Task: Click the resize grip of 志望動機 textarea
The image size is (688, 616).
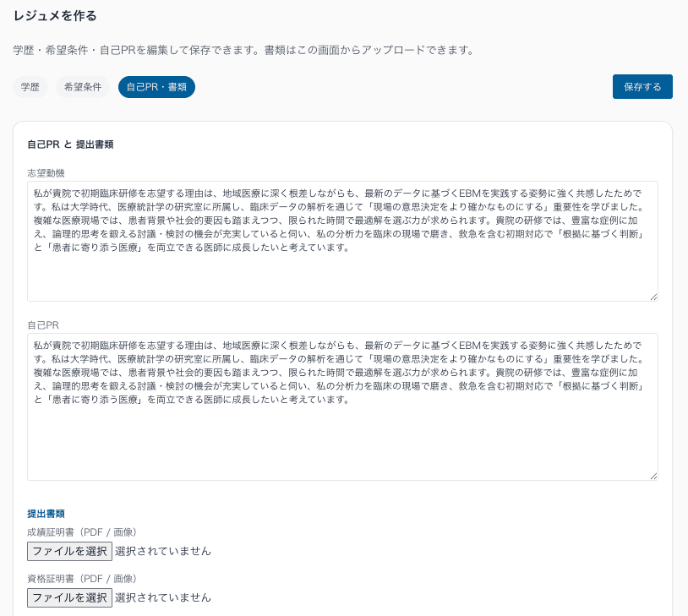Action: tap(653, 296)
